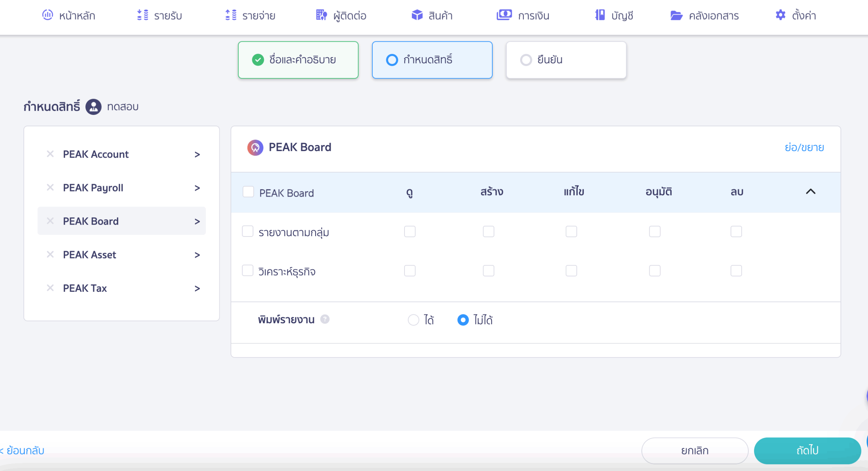
Task: Click the help icon beside พิมพ์รายงาน
Action: pos(325,319)
